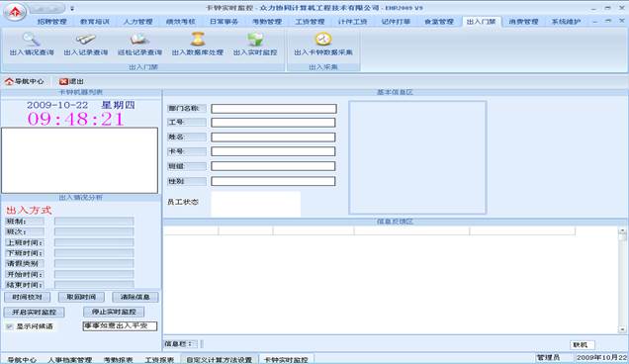The height and width of the screenshot is (364, 629).
Task: Open 出入实时监控 icon
Action: 255,40
